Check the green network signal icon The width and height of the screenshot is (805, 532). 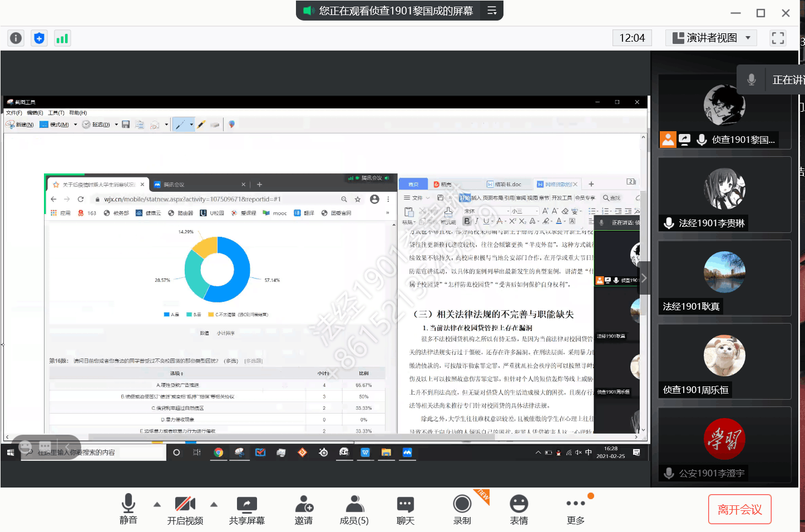(x=62, y=38)
